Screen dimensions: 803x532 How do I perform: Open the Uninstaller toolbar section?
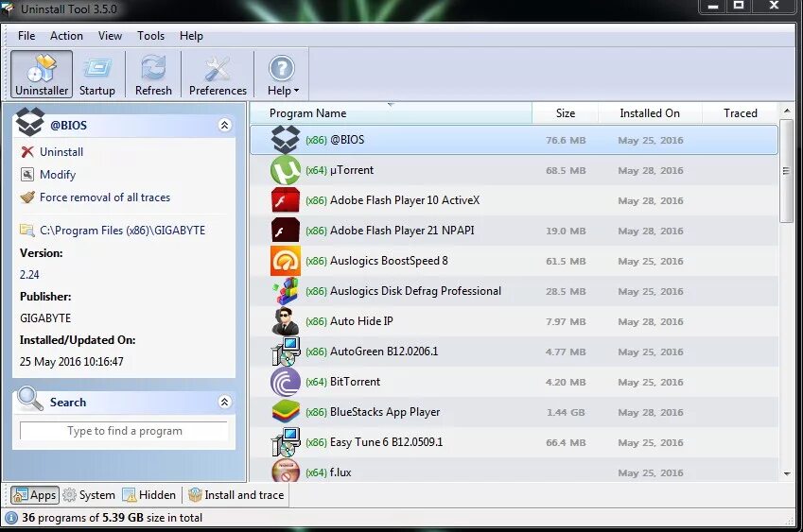(x=42, y=75)
